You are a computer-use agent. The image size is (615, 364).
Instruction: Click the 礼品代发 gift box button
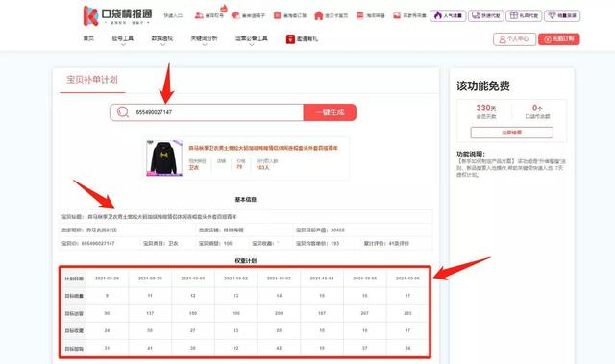pos(524,15)
